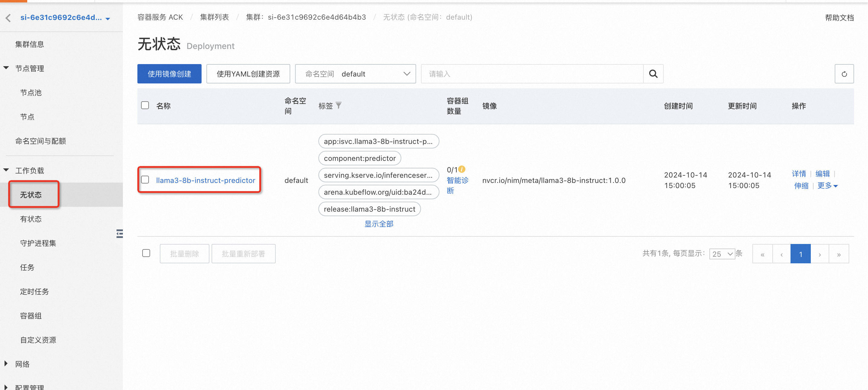Expand the 配置管理 section
The height and width of the screenshot is (390, 868).
tap(6, 387)
